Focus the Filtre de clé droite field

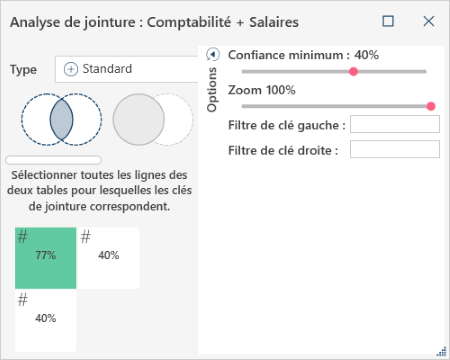coord(395,149)
